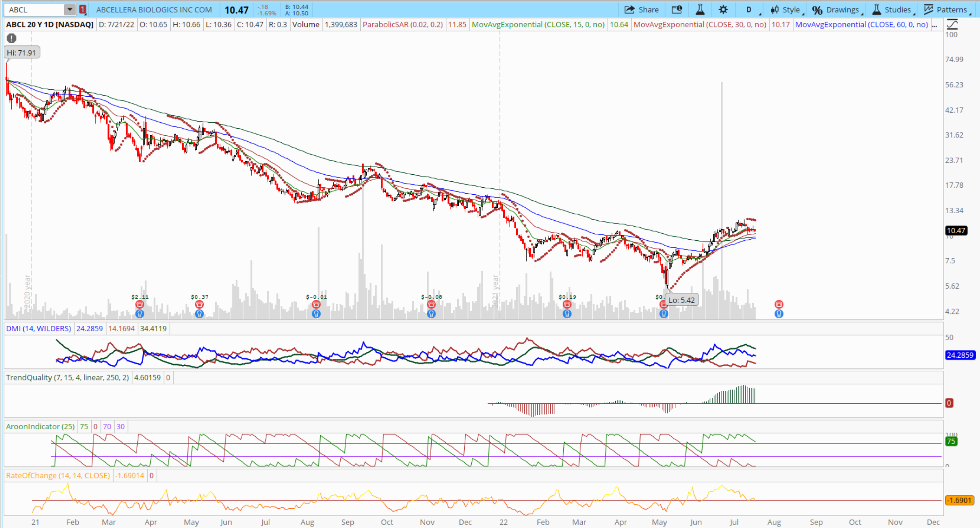Click the blue lightbulb under $-0.08 earnings
The image size is (980, 528).
coord(431,314)
